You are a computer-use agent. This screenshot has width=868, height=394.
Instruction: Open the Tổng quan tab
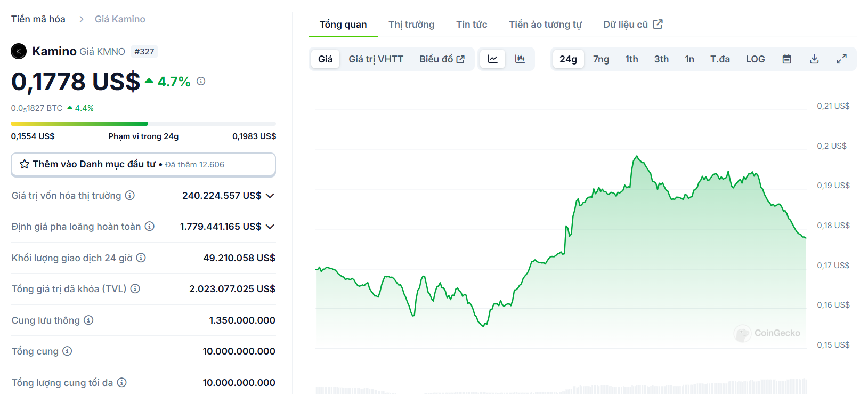coord(343,25)
